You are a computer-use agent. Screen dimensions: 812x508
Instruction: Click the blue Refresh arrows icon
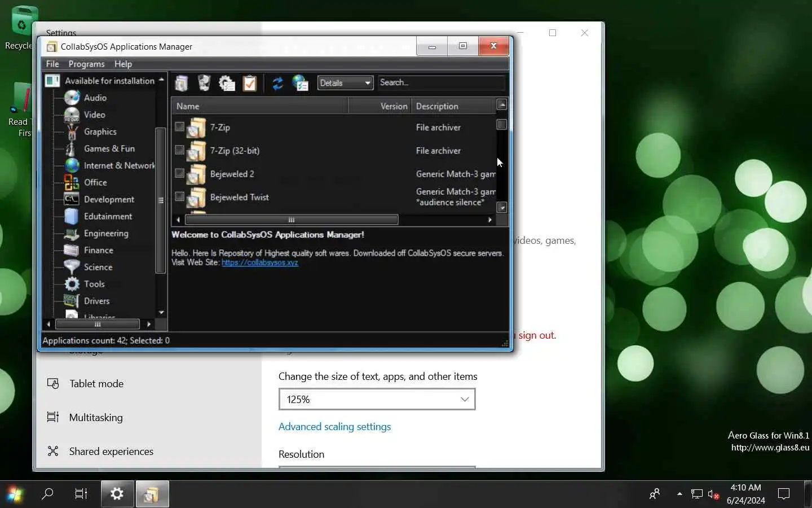pyautogui.click(x=277, y=84)
